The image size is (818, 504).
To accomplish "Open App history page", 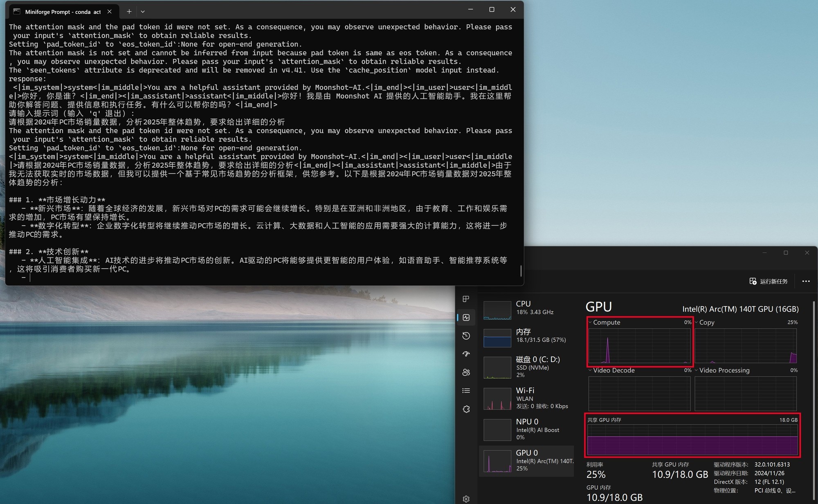I will pos(466,336).
